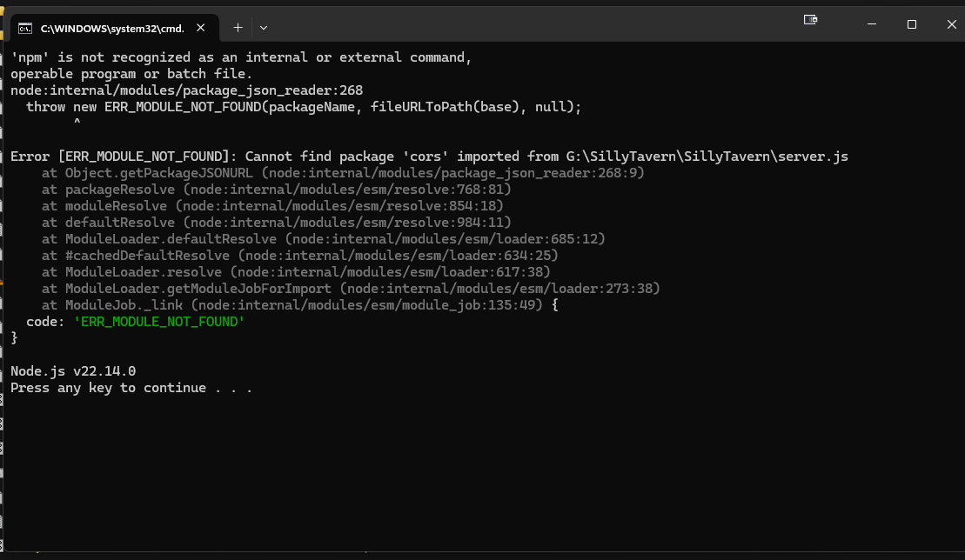The image size is (965, 560).
Task: Minimize the terminal window
Action: coord(871,24)
